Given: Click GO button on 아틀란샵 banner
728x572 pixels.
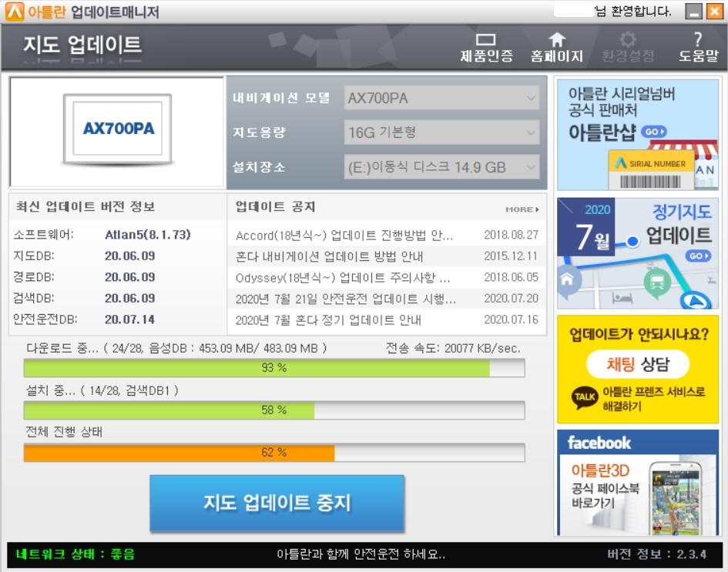Looking at the screenshot, I should pos(654,132).
